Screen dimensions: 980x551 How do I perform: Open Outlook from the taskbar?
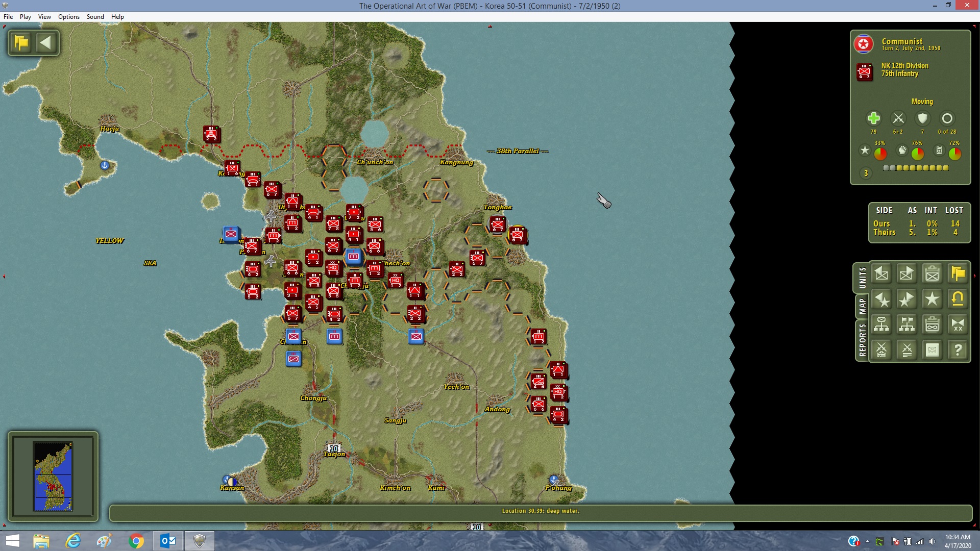coord(168,541)
